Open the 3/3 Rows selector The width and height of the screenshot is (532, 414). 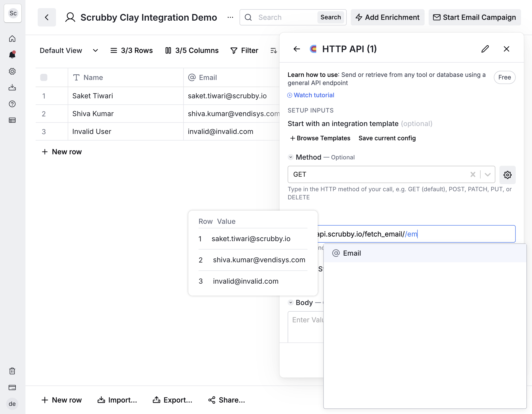point(131,50)
